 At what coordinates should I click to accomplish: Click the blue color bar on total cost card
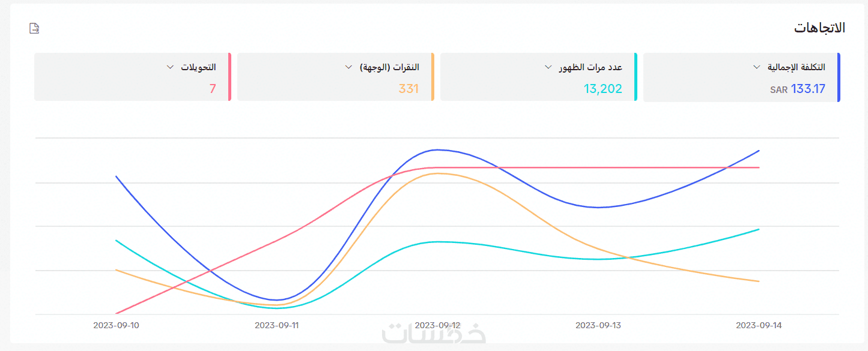[839, 77]
